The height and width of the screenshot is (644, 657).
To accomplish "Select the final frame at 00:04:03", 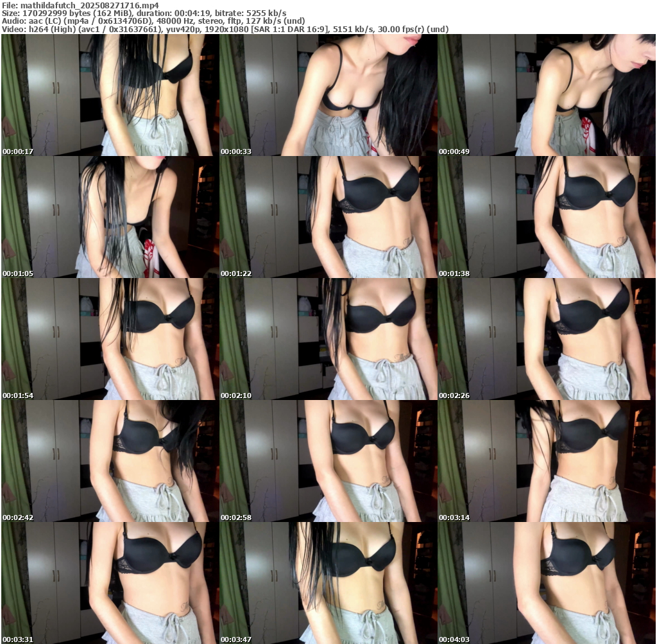I will pyautogui.click(x=547, y=583).
